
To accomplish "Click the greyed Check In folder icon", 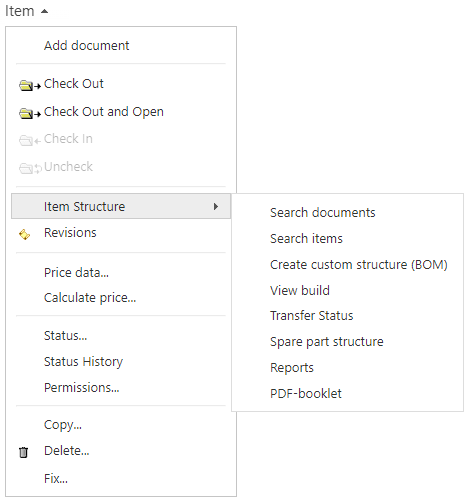I will coord(30,140).
